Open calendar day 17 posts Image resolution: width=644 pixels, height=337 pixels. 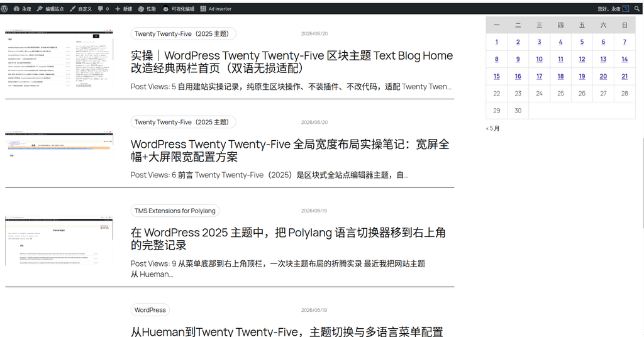tap(539, 76)
